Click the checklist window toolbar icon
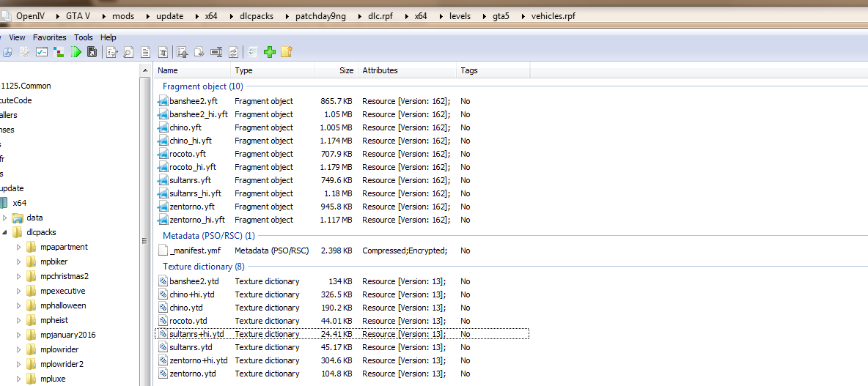Viewport: 868px width, 386px height. coord(42,52)
